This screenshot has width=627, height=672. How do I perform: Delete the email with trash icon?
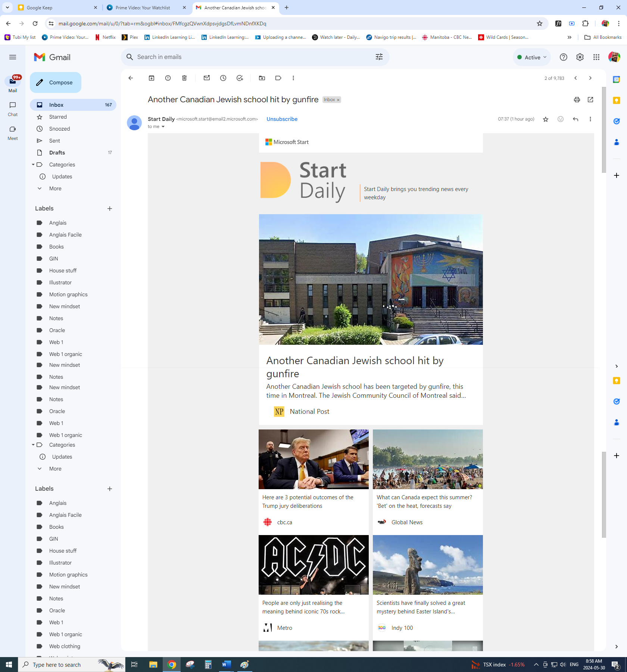click(184, 78)
